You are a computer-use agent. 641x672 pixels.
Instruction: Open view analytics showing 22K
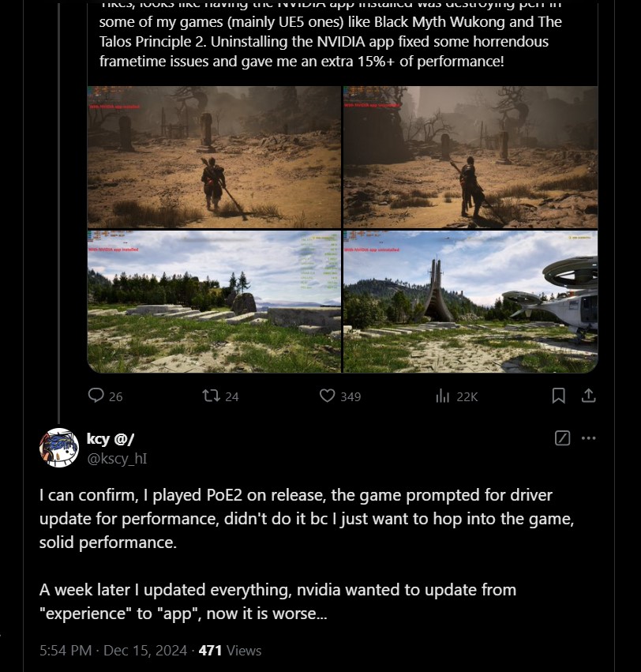tap(443, 396)
